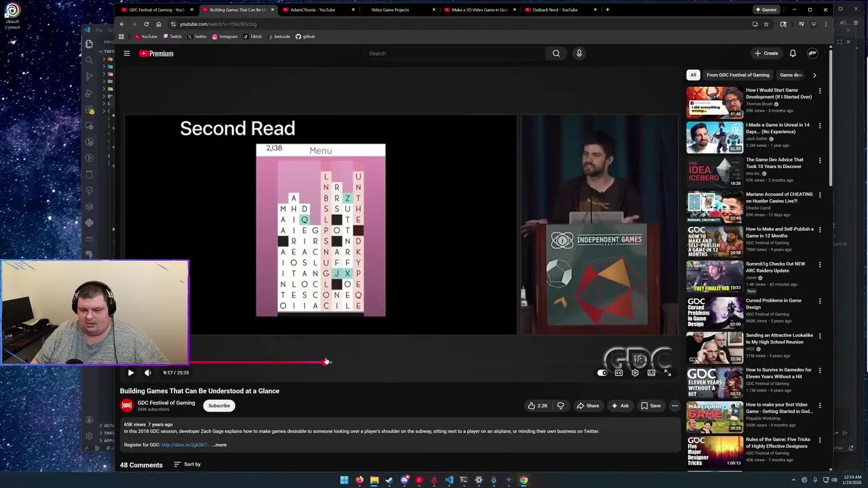
Task: Open the Twitch bookmark
Action: point(173,37)
